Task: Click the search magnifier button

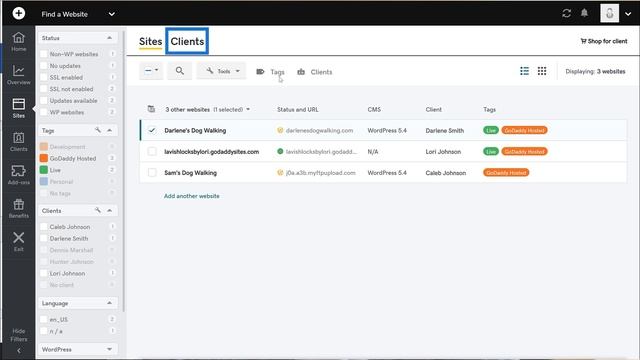Action: coord(180,71)
